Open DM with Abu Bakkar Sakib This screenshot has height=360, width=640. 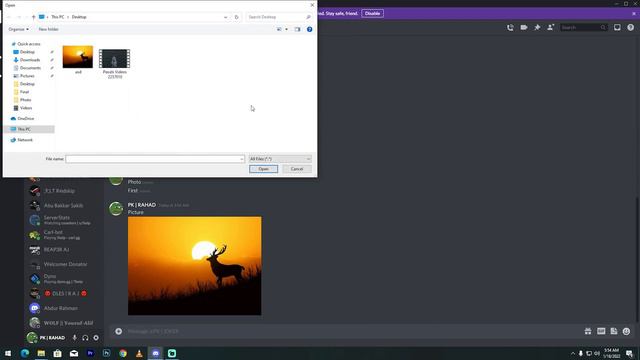(64, 206)
